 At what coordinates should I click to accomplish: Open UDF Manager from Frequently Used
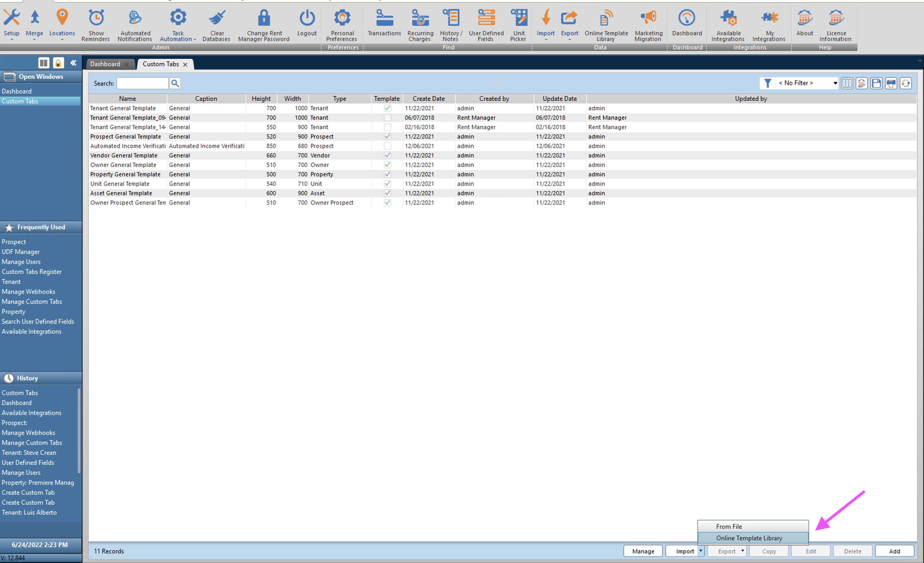pyautogui.click(x=21, y=252)
